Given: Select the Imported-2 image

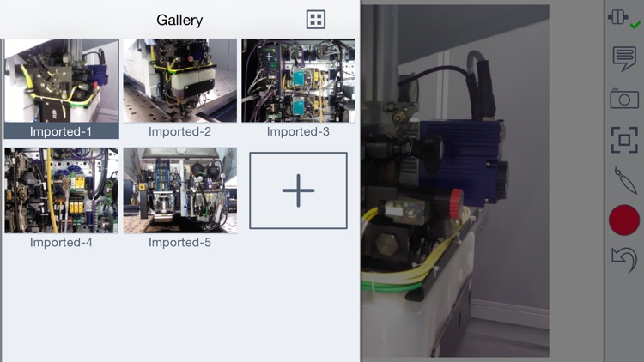Looking at the screenshot, I should 180,81.
